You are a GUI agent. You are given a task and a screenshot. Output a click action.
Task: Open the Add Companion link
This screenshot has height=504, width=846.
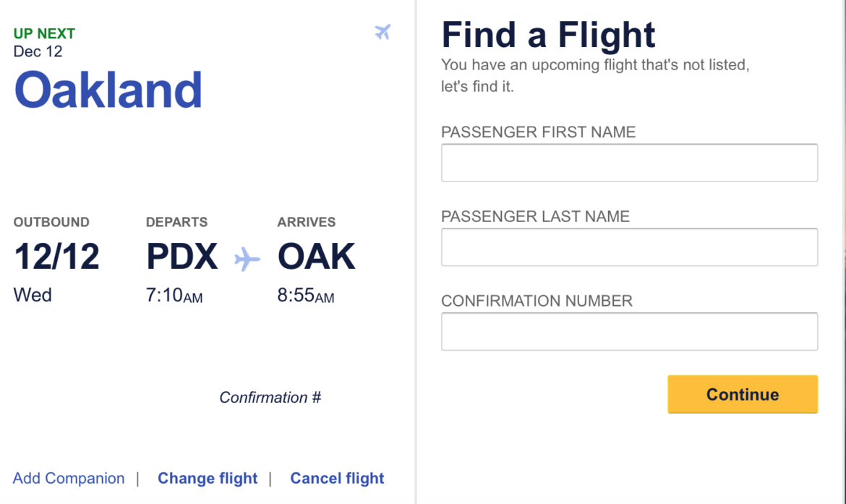click(68, 478)
